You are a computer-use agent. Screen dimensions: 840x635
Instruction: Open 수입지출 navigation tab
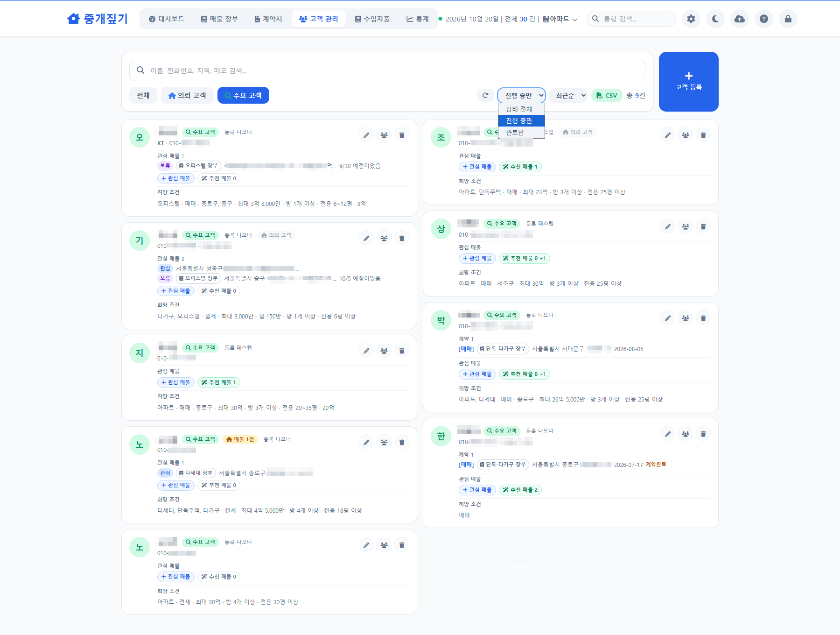tap(372, 19)
